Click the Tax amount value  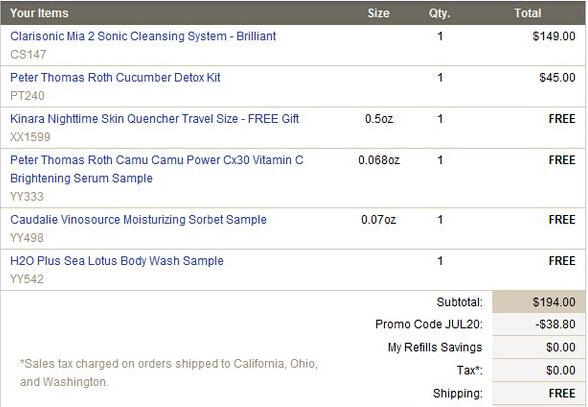point(561,370)
